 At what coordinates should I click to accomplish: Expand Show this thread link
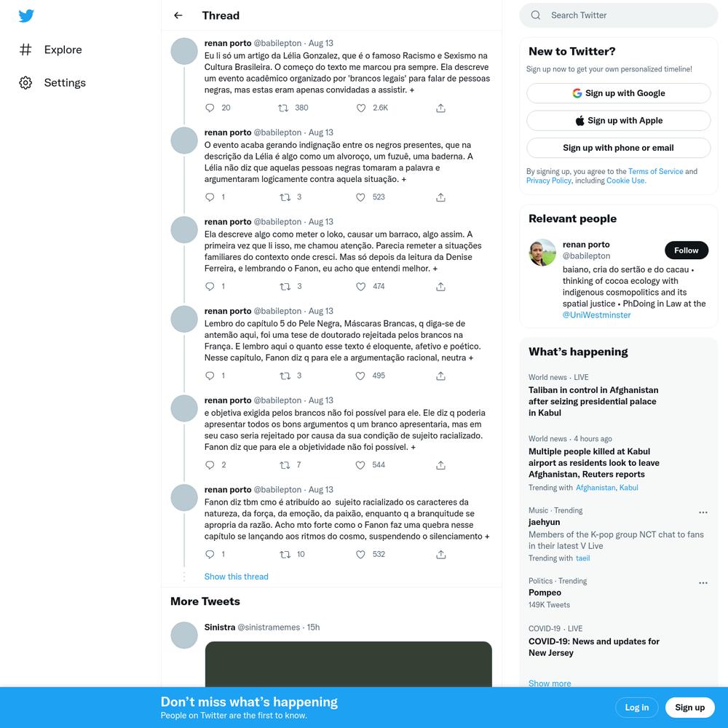pyautogui.click(x=236, y=576)
